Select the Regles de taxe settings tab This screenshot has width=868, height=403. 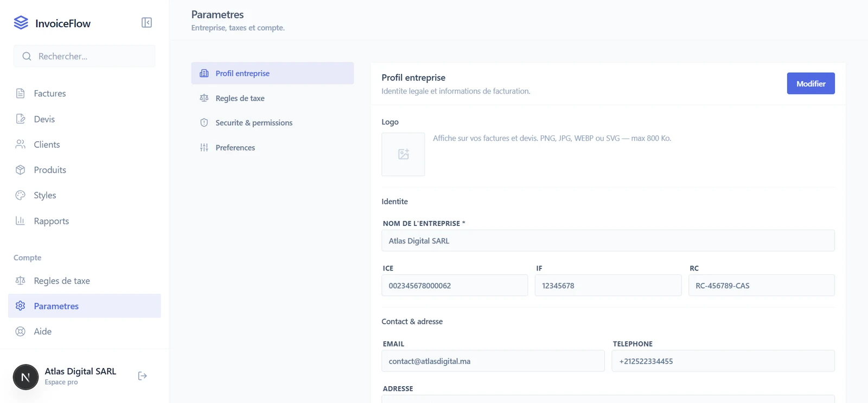[272, 98]
